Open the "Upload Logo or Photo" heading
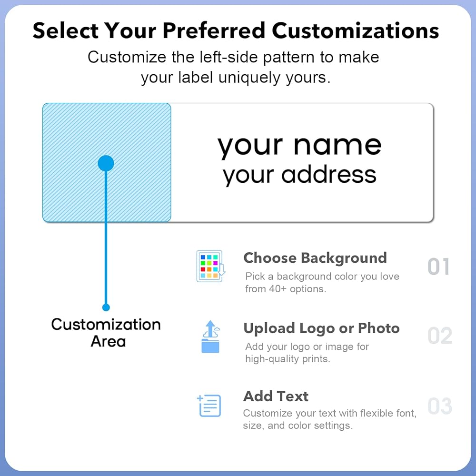The width and height of the screenshot is (476, 476). 321,328
